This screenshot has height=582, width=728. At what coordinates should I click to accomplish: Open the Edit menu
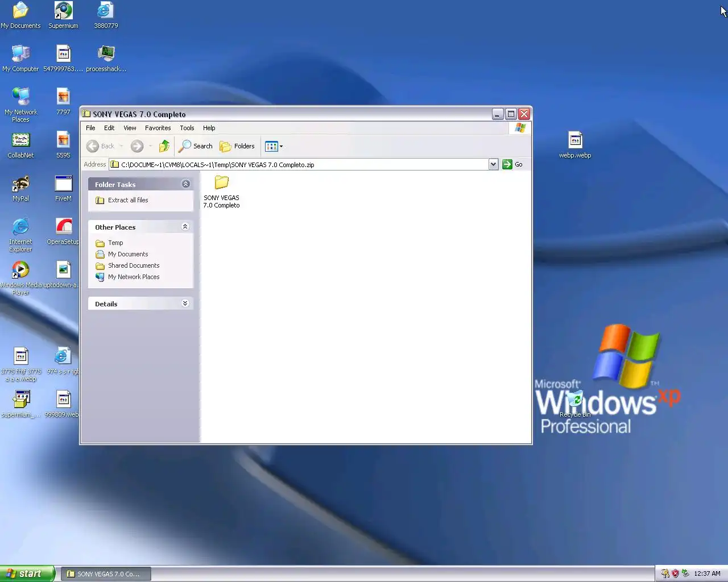pos(109,128)
